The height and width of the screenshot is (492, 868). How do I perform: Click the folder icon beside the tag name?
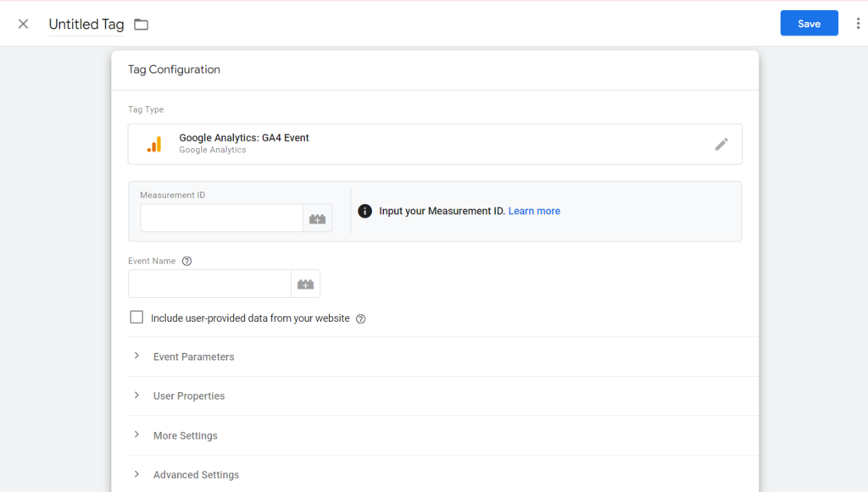pyautogui.click(x=141, y=25)
